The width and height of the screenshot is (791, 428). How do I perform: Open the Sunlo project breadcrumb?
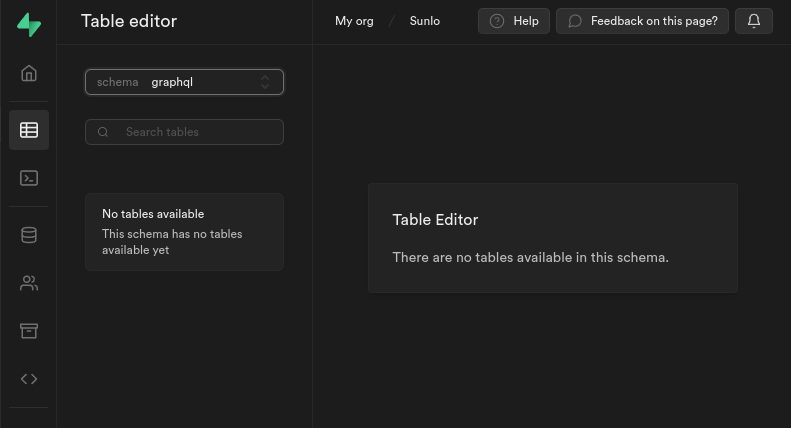(x=425, y=21)
